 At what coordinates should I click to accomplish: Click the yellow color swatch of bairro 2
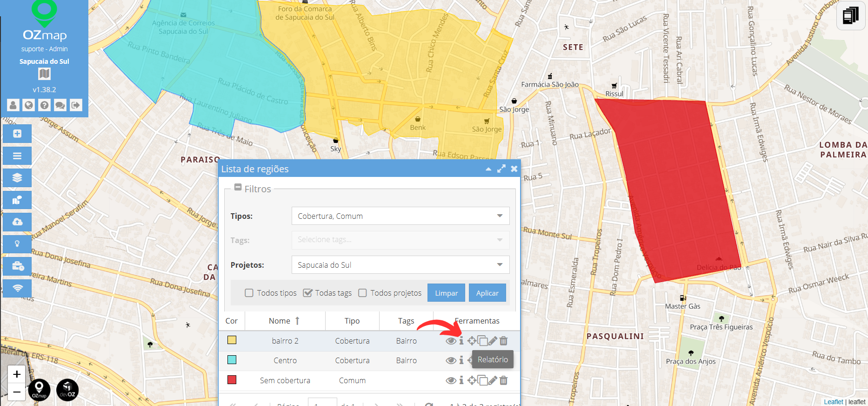[x=232, y=340]
